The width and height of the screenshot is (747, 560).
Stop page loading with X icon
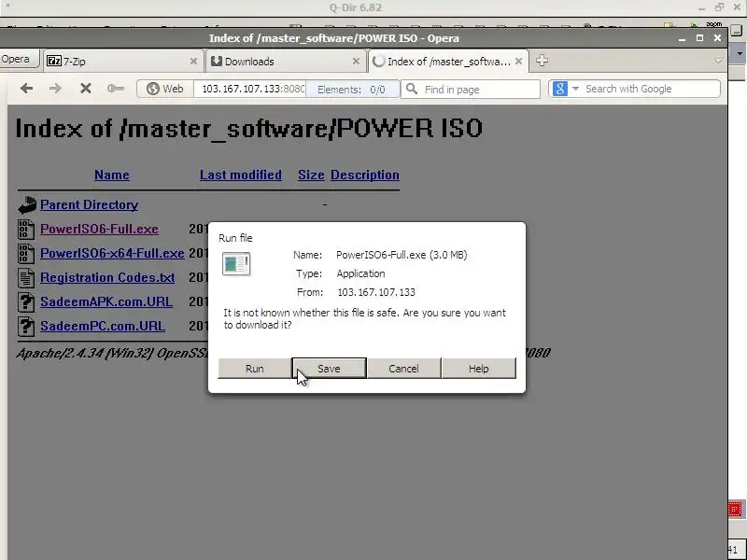pos(85,89)
